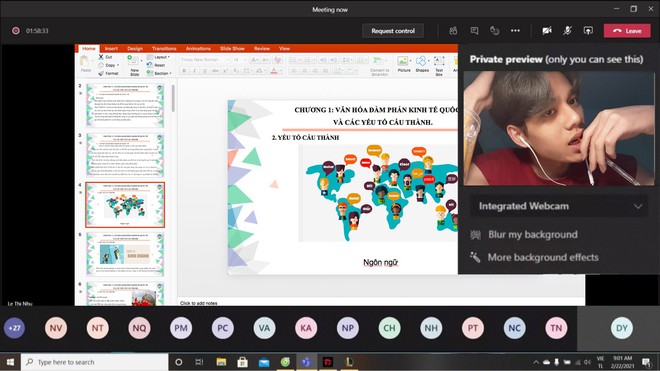Select participant avatar PM
The width and height of the screenshot is (660, 371).
181,328
